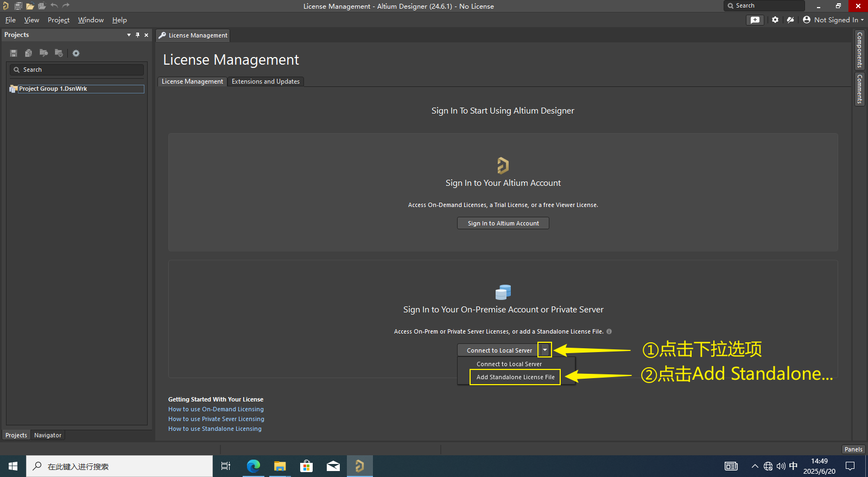Open the Projects panel options dropdown arrow
Image resolution: width=868 pixels, height=477 pixels.
pyautogui.click(x=129, y=35)
